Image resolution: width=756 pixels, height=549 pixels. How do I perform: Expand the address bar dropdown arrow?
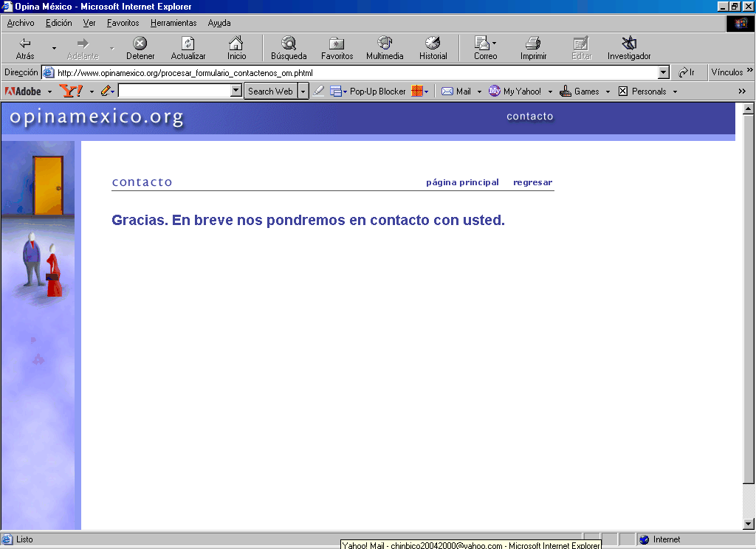(663, 72)
